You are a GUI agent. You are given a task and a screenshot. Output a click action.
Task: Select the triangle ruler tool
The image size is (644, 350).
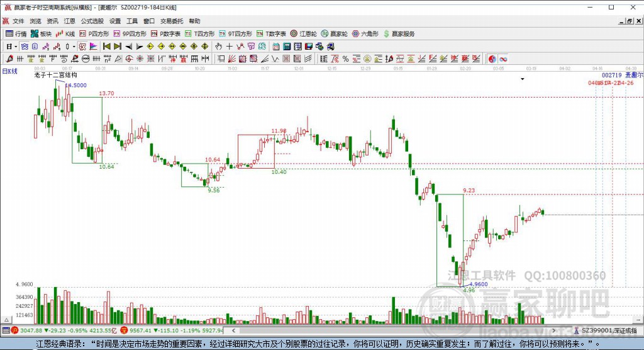point(118,59)
